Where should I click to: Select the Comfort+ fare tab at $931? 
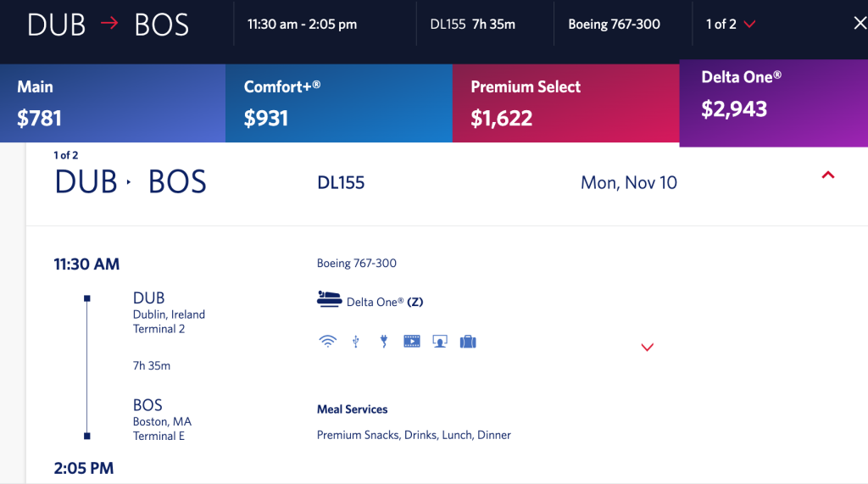coord(338,103)
